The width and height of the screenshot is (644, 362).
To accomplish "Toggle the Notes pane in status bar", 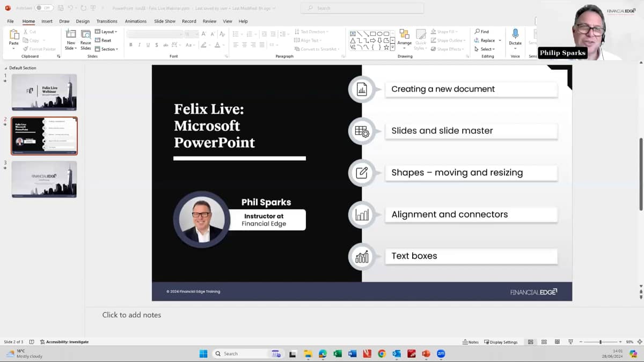I will tap(471, 342).
